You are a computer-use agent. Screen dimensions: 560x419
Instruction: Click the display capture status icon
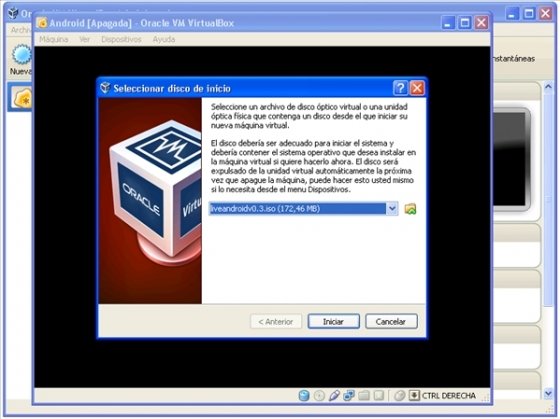coord(379,395)
